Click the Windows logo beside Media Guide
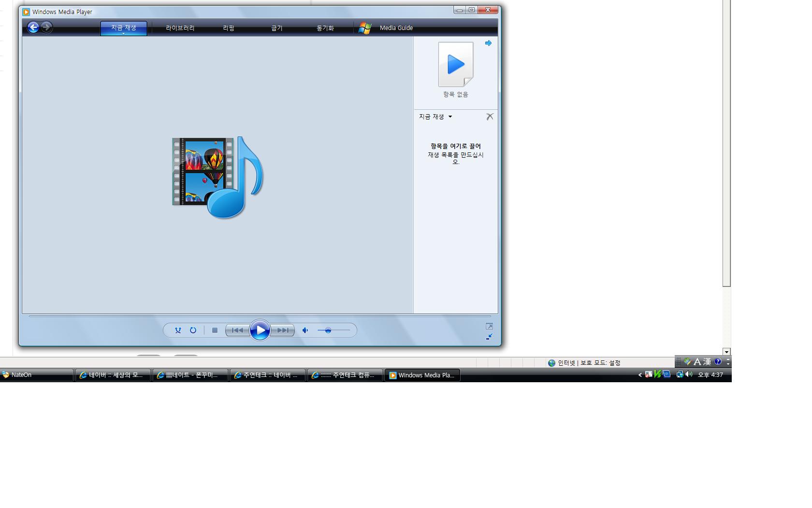Screen dimensions: 812x508 coord(365,28)
